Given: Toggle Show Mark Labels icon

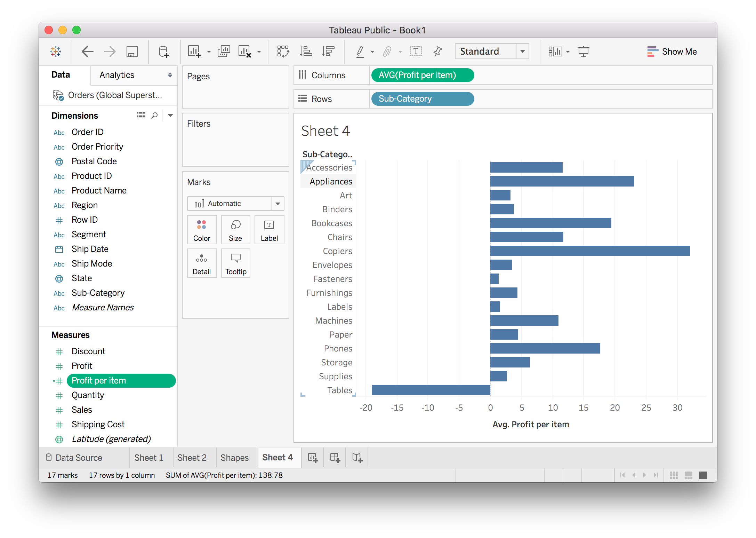Looking at the screenshot, I should point(416,52).
